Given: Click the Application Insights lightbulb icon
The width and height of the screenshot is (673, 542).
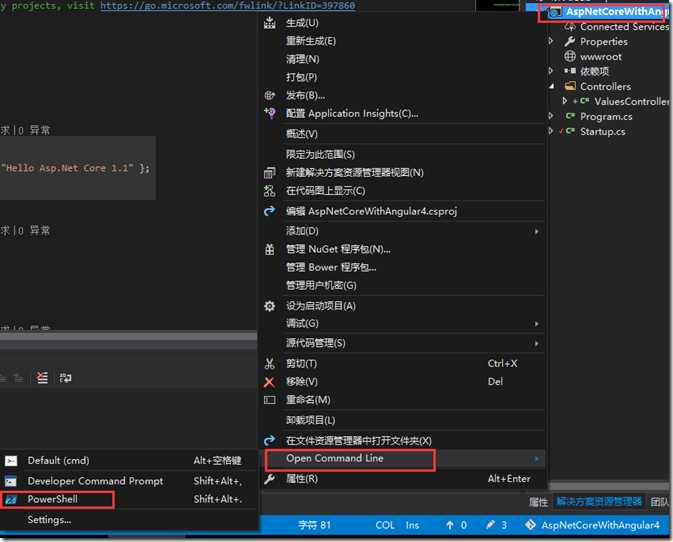Looking at the screenshot, I should click(270, 113).
